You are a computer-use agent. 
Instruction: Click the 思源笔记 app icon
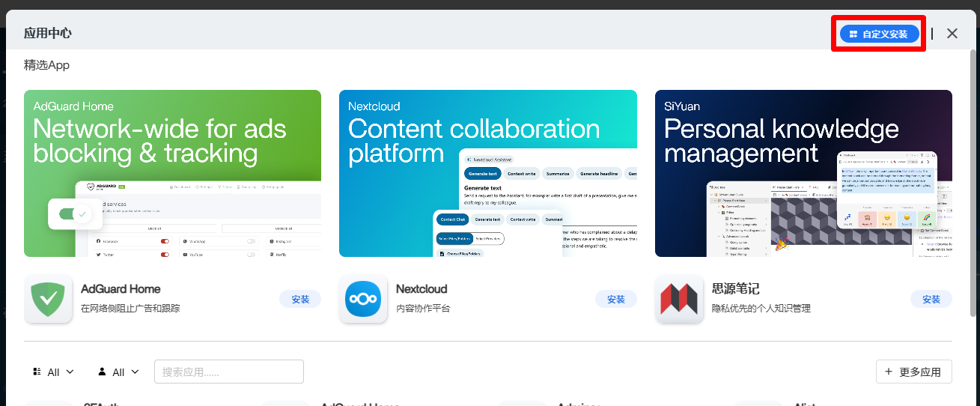coord(679,300)
